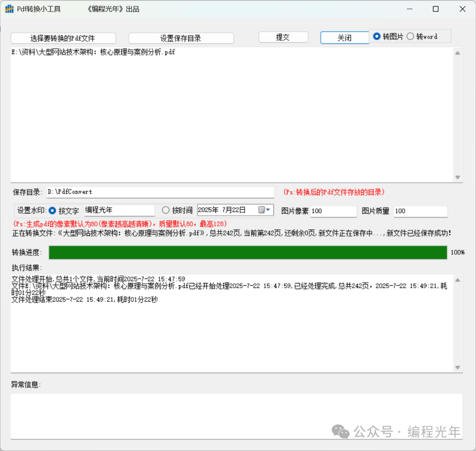476x451 pixels.
Task: Click the 图片像素 input field
Action: click(x=333, y=211)
